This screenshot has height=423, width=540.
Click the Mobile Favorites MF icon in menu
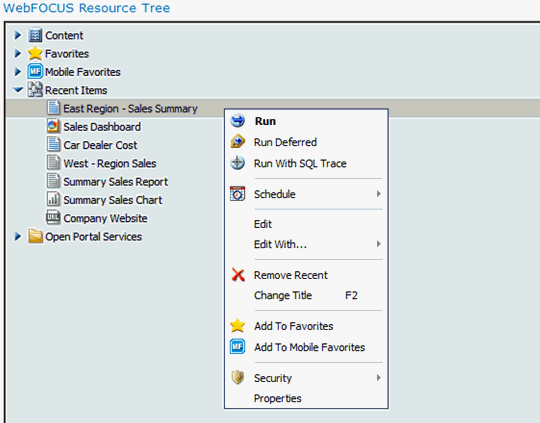pyautogui.click(x=238, y=347)
